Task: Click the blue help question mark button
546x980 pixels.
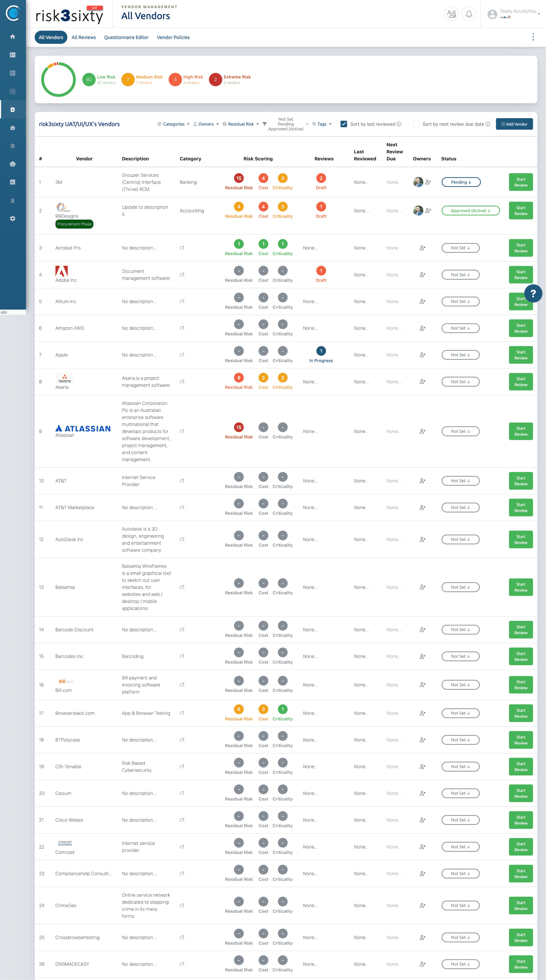Action: click(533, 293)
